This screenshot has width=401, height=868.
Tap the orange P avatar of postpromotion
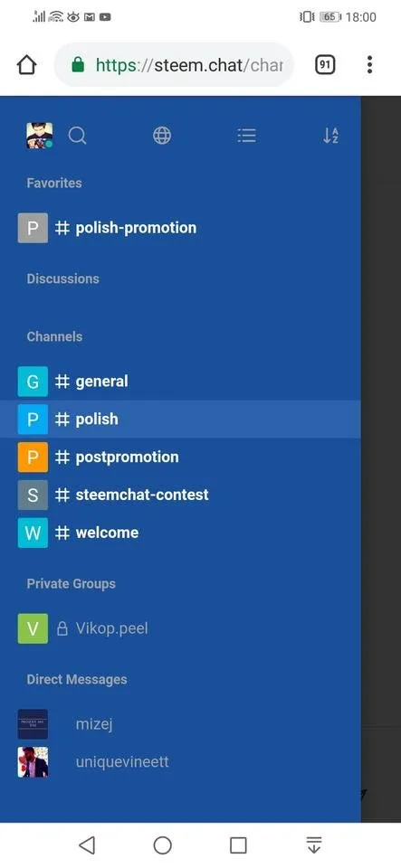(x=33, y=457)
